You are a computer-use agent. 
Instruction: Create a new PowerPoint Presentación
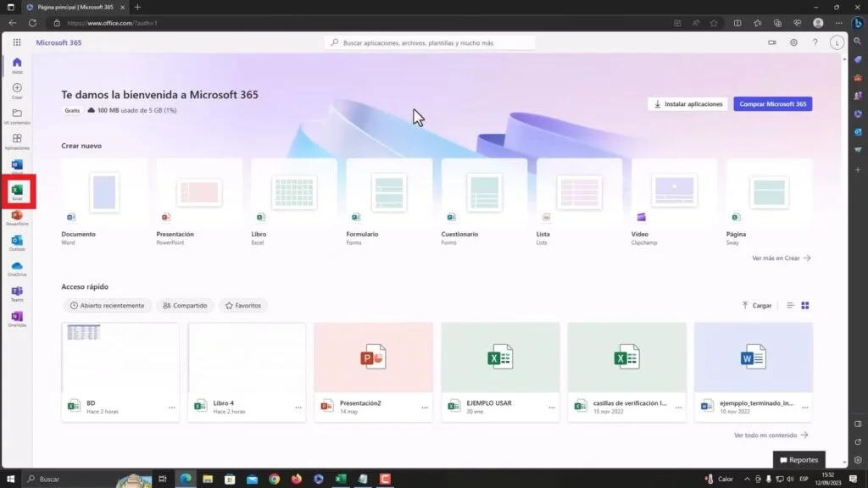point(199,202)
